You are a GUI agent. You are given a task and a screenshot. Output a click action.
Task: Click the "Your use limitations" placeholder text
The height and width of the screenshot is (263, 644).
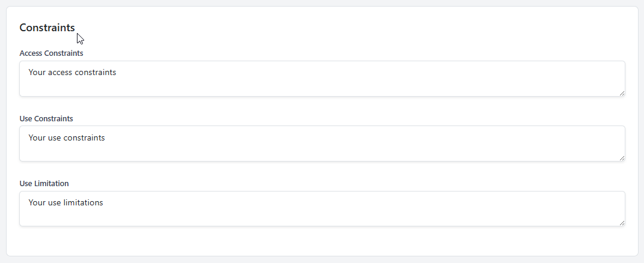[x=65, y=202]
